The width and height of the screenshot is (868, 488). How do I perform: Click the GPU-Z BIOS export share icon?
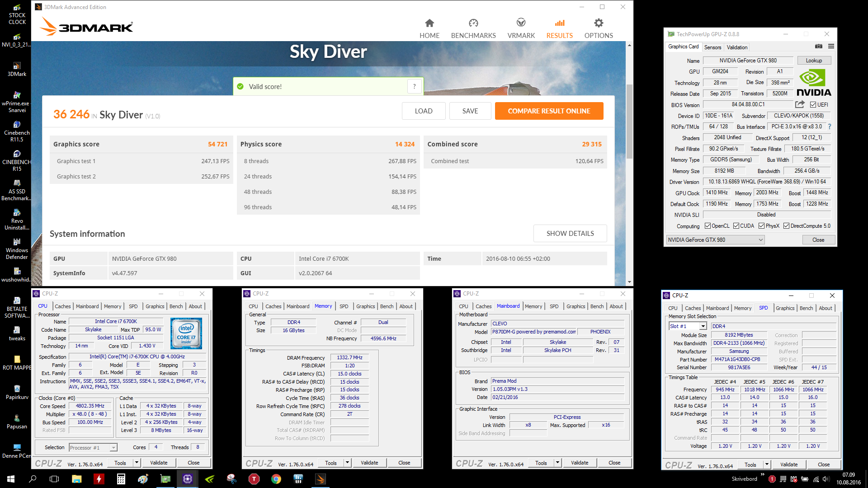[800, 104]
